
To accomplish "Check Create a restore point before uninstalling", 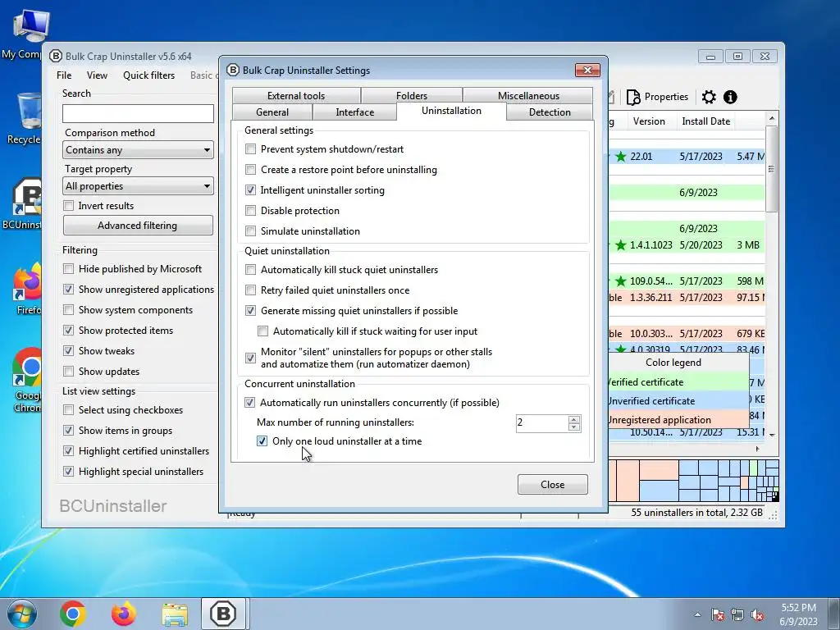I will point(250,170).
